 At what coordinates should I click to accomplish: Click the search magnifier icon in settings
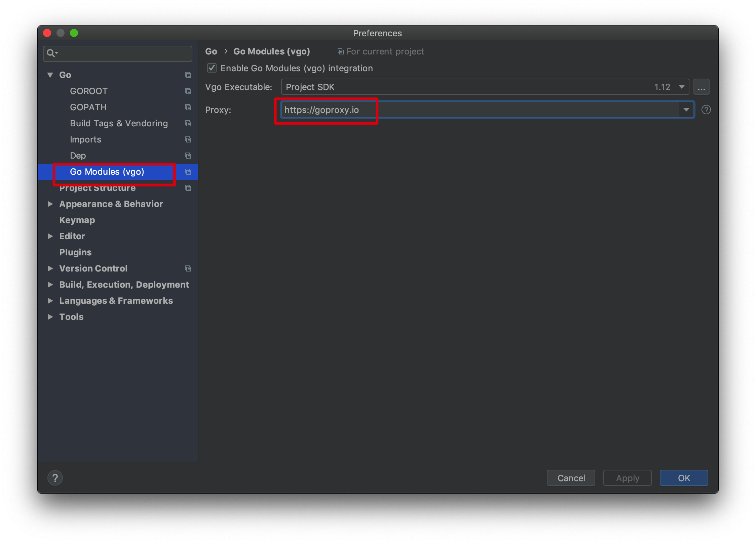[x=51, y=53]
